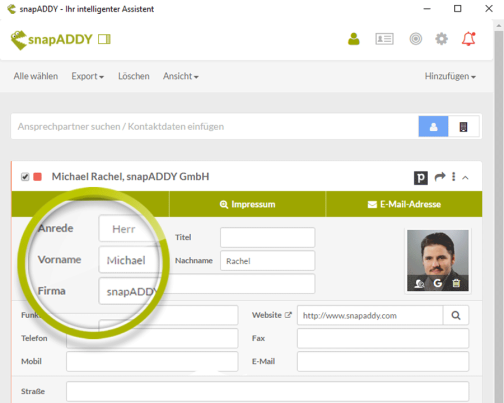
Task: Open the red notifications bell
Action: click(x=468, y=39)
